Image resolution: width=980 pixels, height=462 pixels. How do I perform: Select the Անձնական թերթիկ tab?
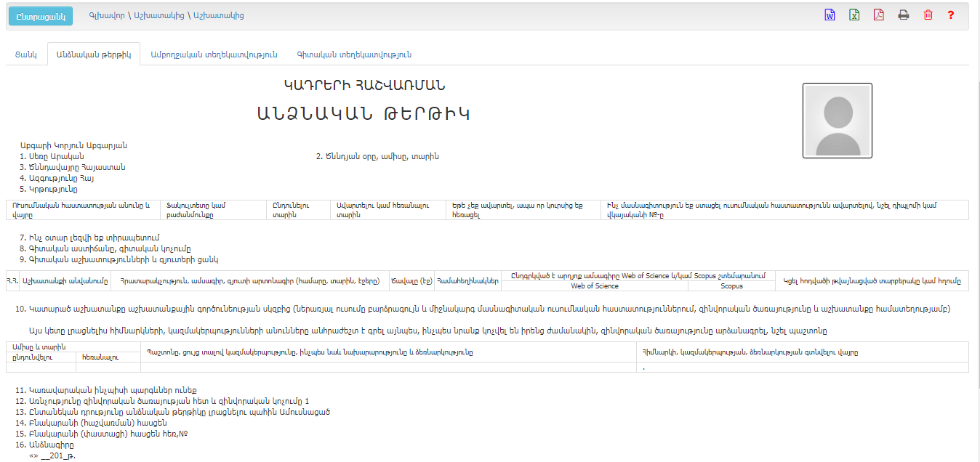(93, 54)
